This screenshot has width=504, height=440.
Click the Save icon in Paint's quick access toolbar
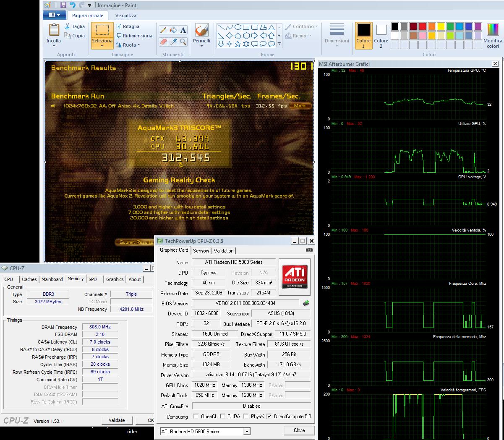point(63,5)
